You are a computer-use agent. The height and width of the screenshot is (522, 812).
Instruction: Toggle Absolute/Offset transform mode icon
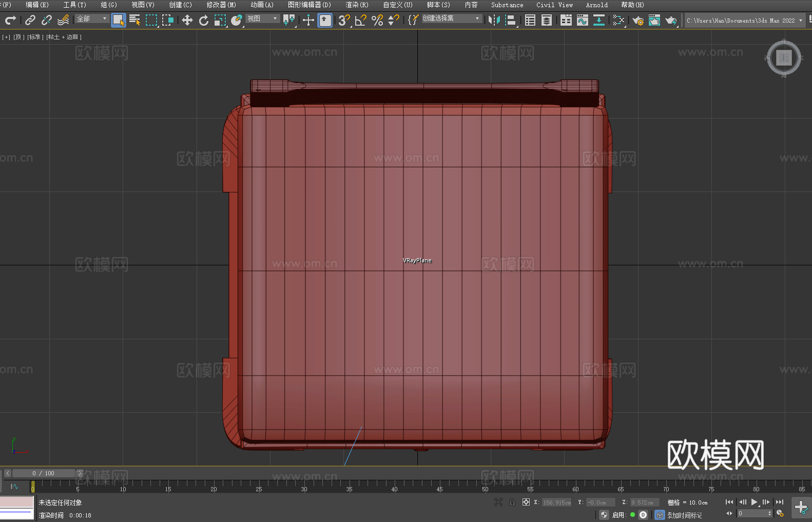(526, 502)
